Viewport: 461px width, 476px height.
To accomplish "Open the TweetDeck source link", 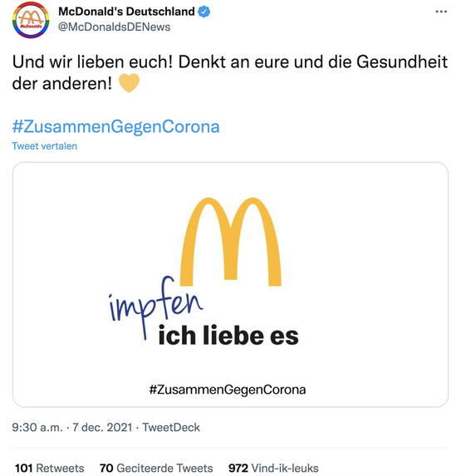I will (171, 428).
